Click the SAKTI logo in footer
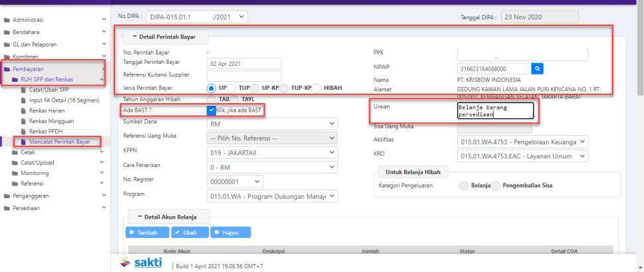Screen dimensions: 644x272 click(x=140, y=263)
